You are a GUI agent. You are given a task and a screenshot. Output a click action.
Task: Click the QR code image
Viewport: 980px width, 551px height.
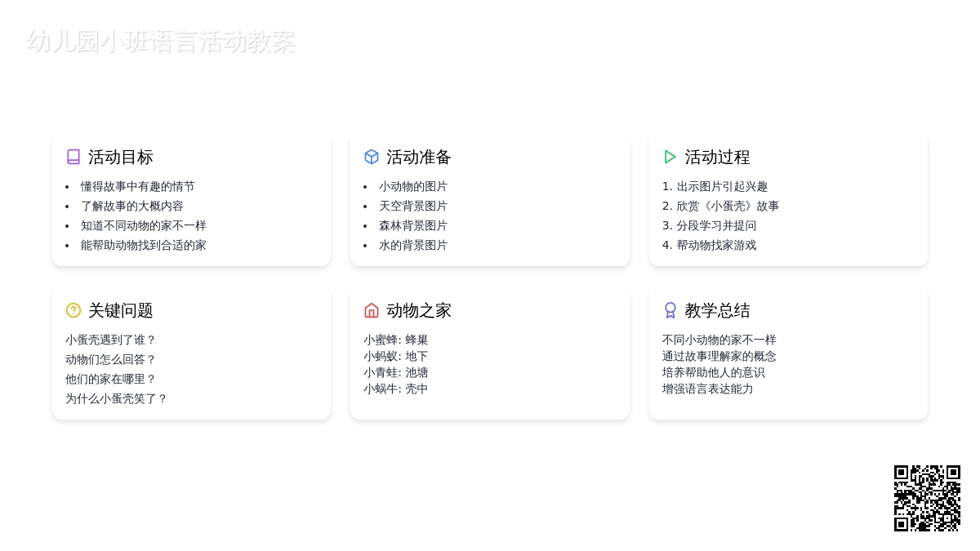point(927,498)
